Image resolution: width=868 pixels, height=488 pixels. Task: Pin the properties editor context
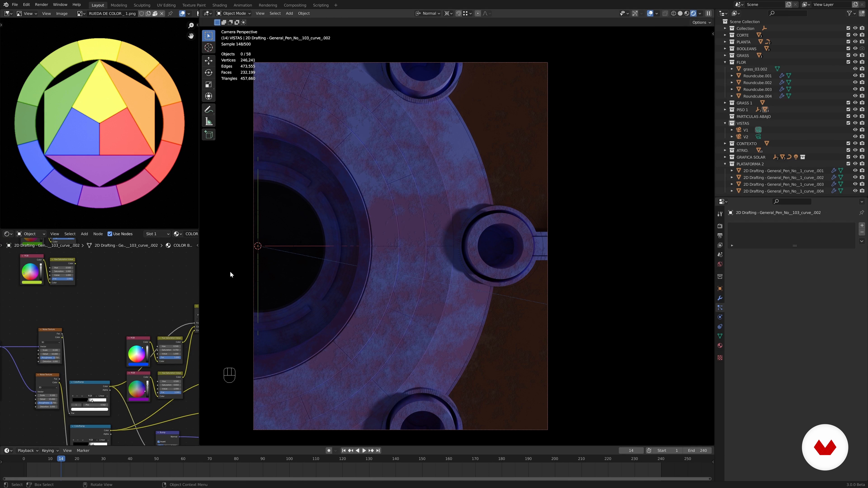pyautogui.click(x=861, y=213)
